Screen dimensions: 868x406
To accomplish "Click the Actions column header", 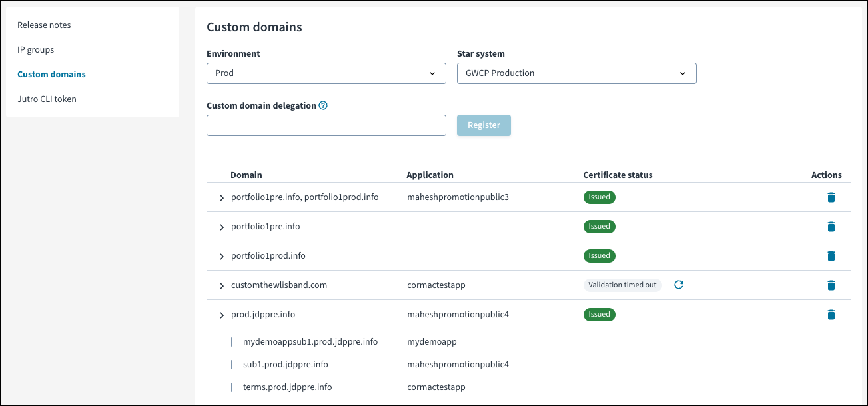I will (x=827, y=175).
